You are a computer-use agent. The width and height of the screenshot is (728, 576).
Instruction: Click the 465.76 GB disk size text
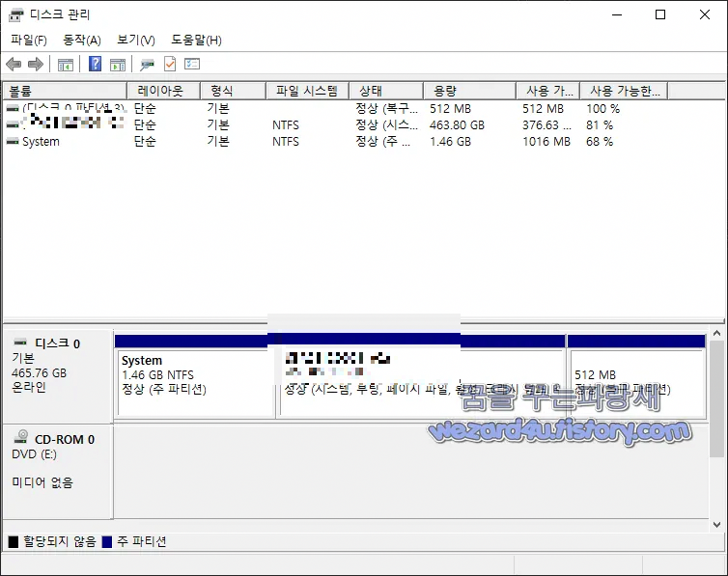pyautogui.click(x=39, y=372)
